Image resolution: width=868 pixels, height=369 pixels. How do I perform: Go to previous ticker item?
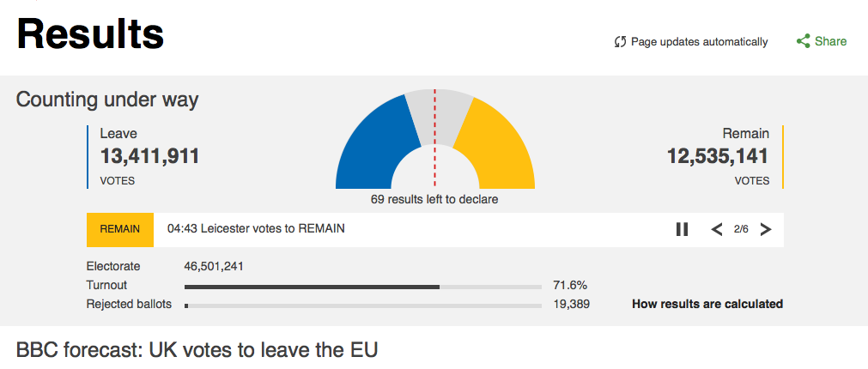717,229
